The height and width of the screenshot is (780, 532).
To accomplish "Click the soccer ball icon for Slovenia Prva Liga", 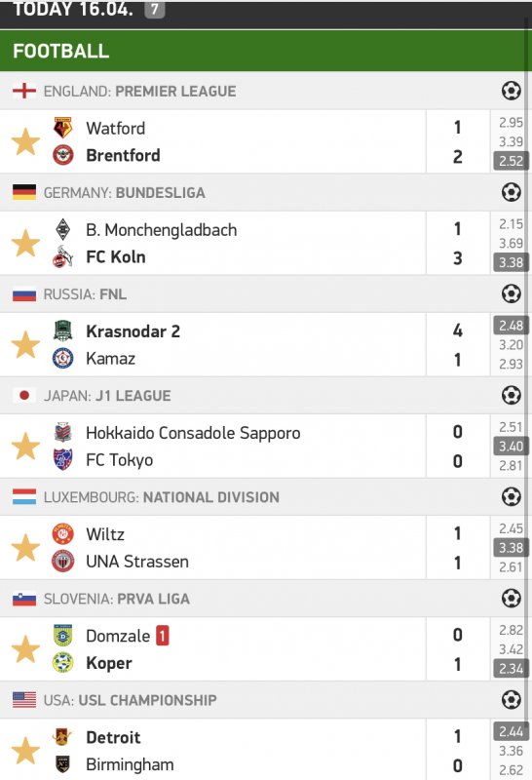I will pyautogui.click(x=511, y=598).
